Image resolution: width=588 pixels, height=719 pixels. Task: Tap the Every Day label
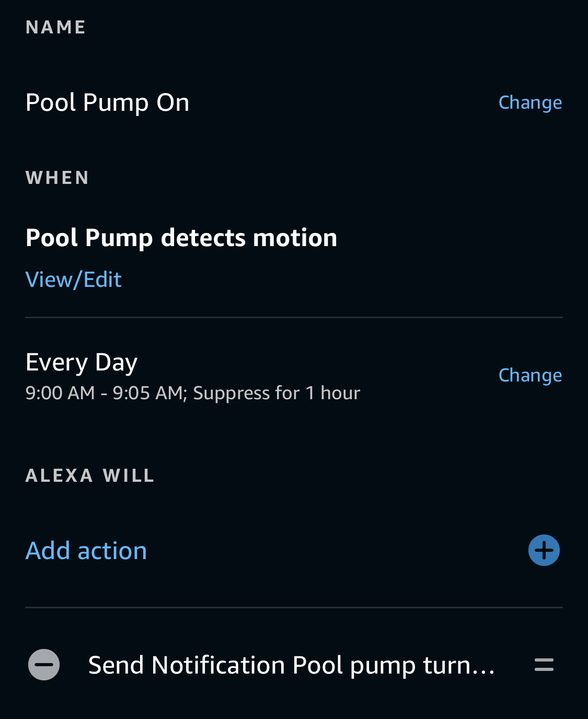point(82,362)
